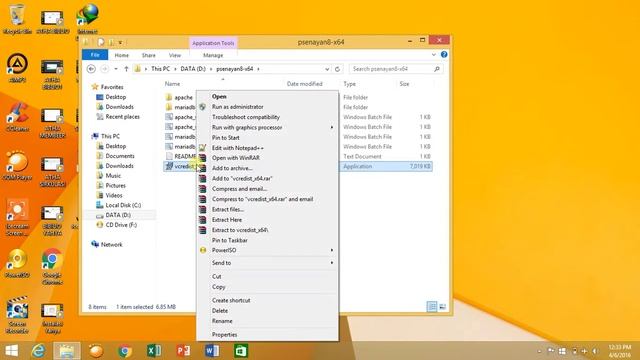Open Explorer help with the question icon
640x360 pixels.
coord(444,55)
